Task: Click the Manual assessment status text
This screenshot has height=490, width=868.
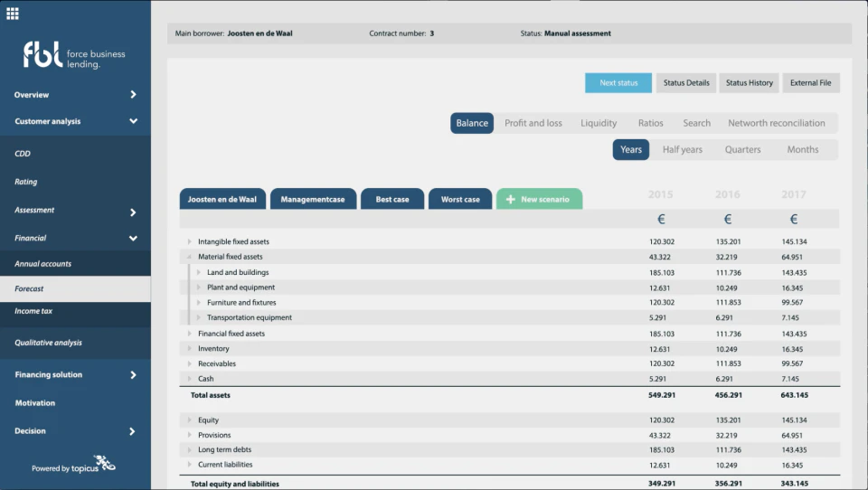Action: click(578, 33)
